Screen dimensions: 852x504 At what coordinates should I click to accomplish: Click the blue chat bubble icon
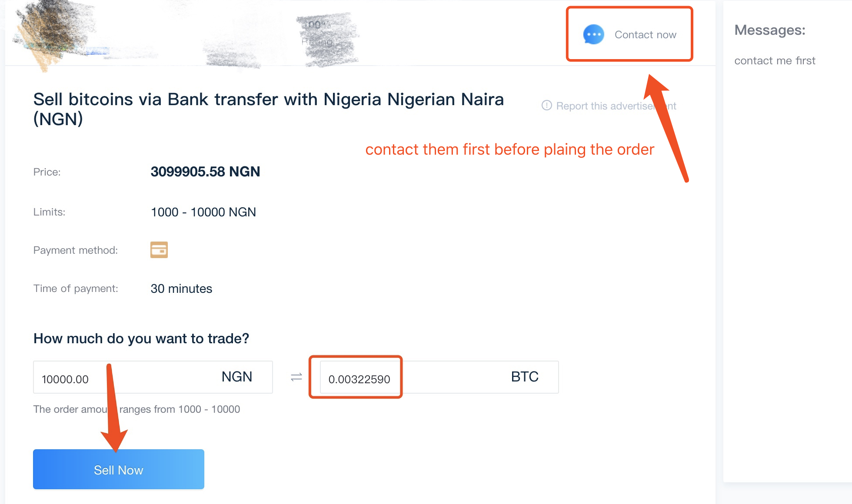tap(593, 35)
